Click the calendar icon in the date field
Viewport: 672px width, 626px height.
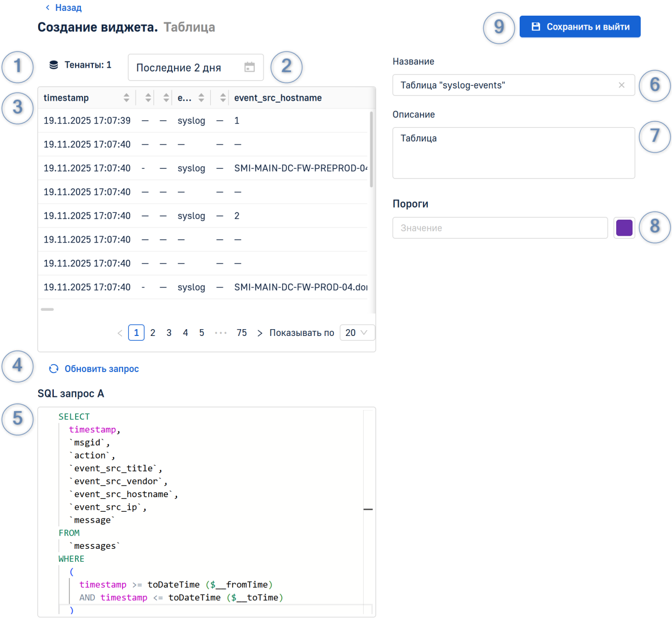coord(249,67)
